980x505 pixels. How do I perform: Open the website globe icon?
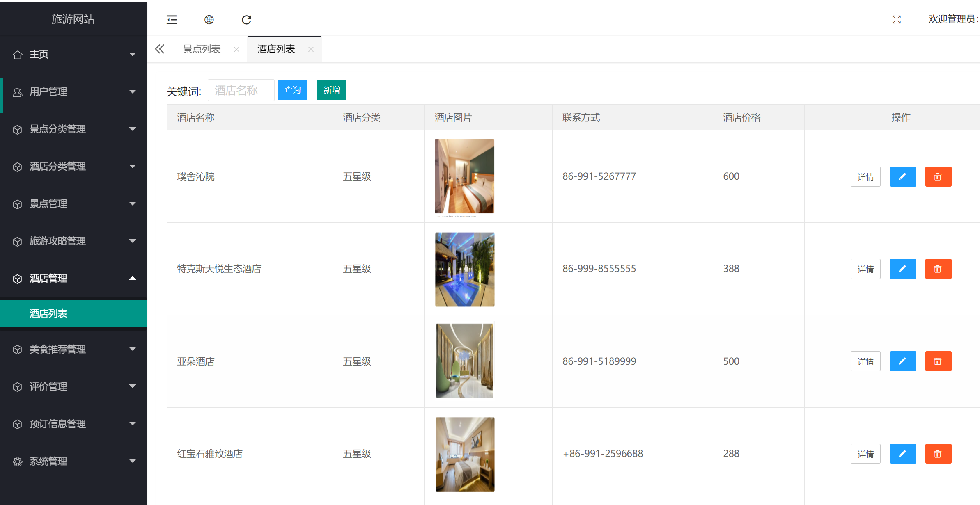(x=209, y=20)
